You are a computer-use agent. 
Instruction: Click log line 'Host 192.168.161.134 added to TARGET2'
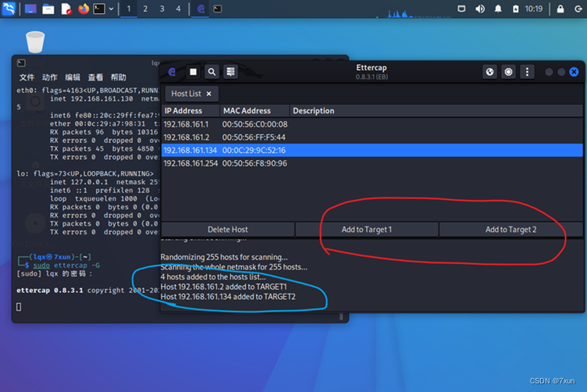pos(228,297)
